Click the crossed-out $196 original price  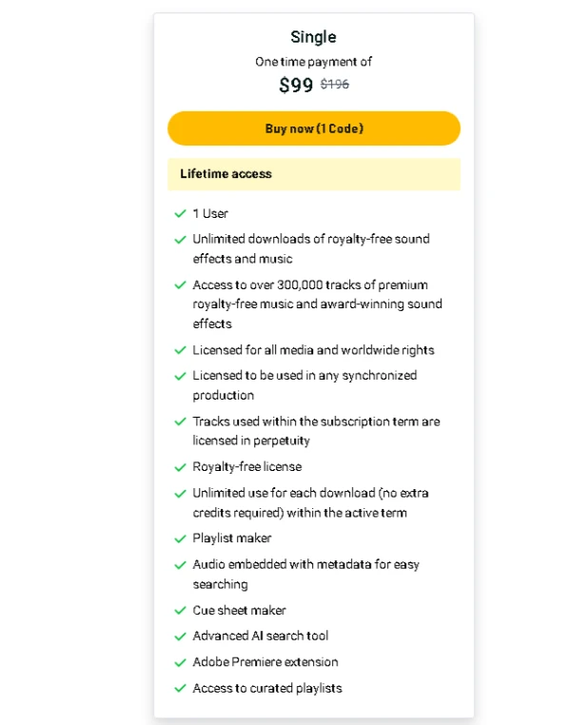(335, 85)
